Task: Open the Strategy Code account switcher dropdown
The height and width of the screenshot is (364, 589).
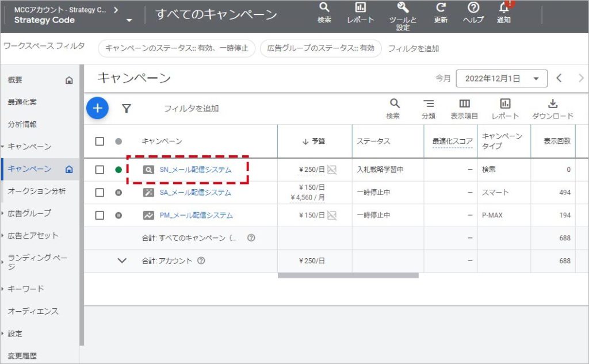Action: [x=129, y=20]
